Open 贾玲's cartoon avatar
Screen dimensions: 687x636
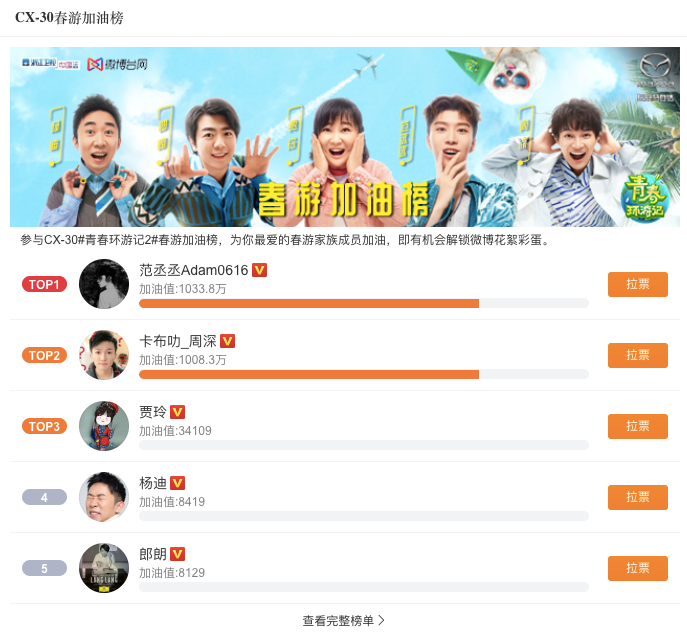click(104, 426)
